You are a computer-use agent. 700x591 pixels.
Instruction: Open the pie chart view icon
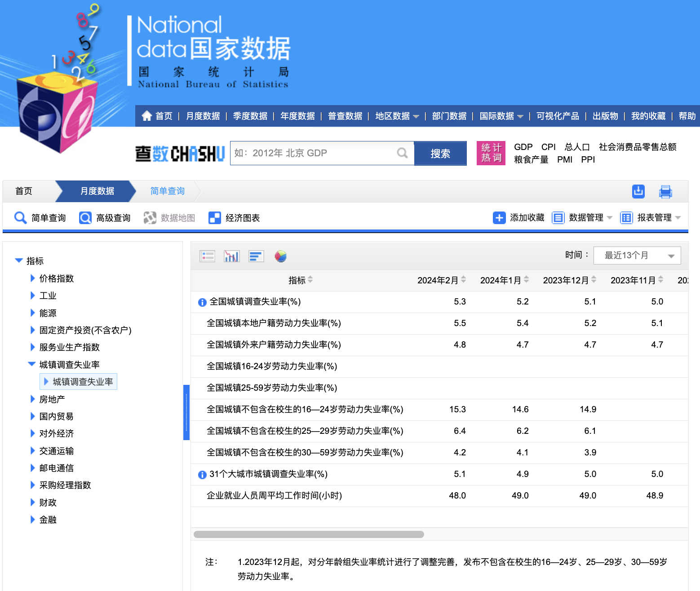281,256
